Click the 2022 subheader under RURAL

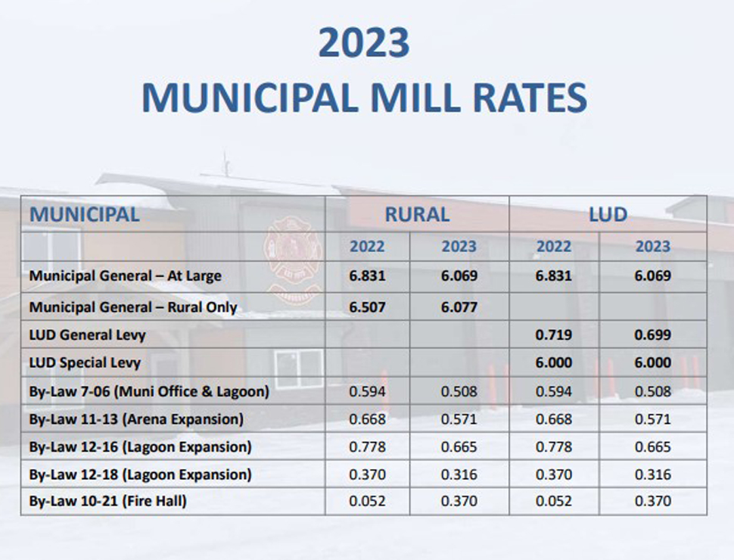367,247
